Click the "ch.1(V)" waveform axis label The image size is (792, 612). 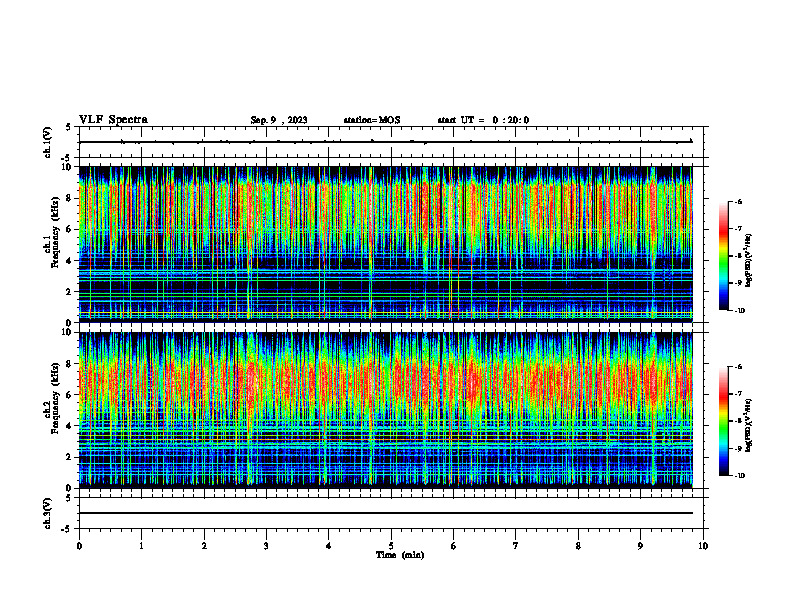point(48,142)
